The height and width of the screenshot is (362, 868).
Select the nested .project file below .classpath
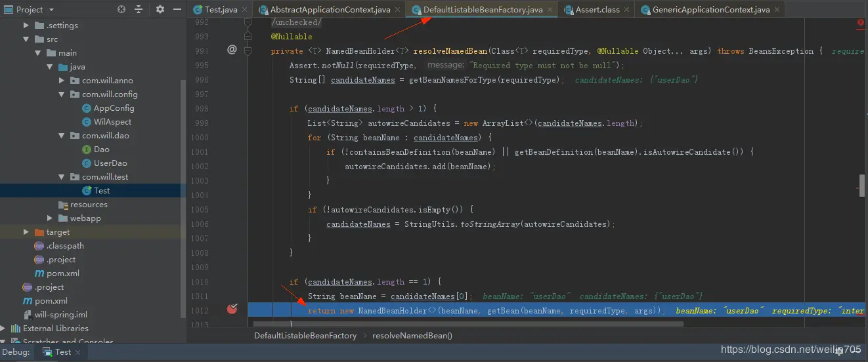pyautogui.click(x=60, y=260)
